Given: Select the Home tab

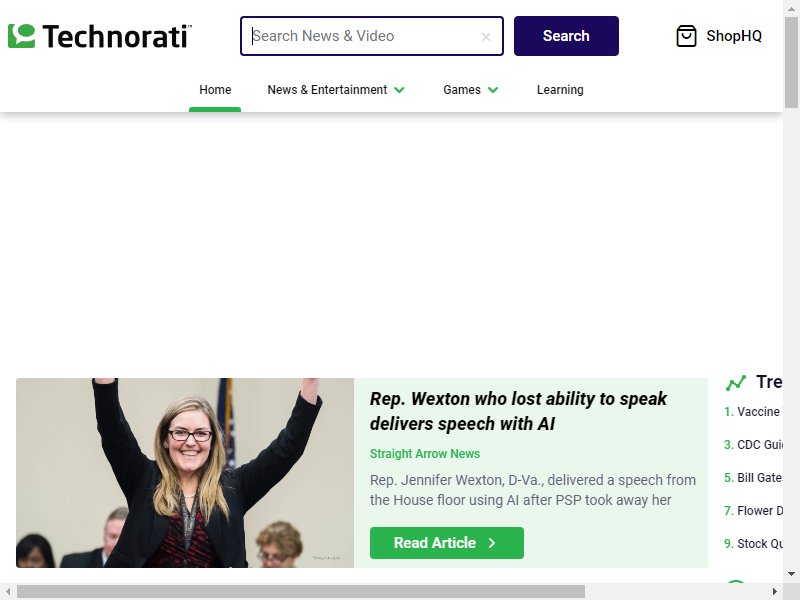Looking at the screenshot, I should point(215,90).
